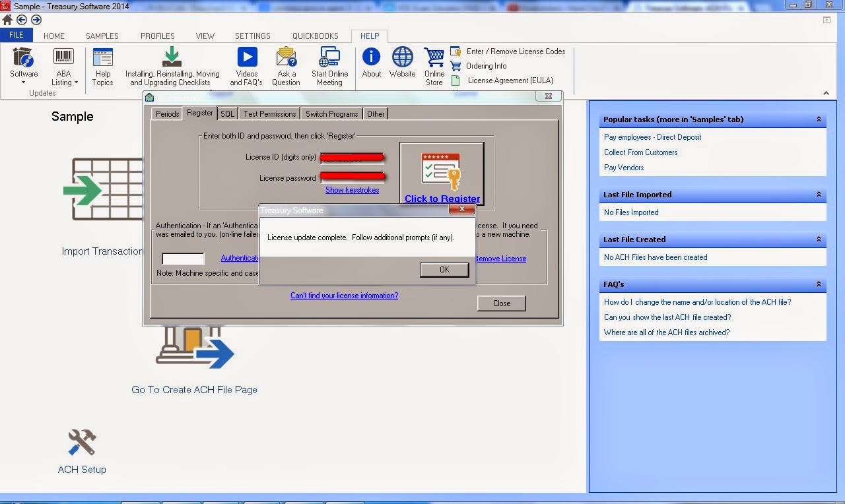The width and height of the screenshot is (845, 504).
Task: Click the Home icon in title bar
Action: (x=7, y=20)
